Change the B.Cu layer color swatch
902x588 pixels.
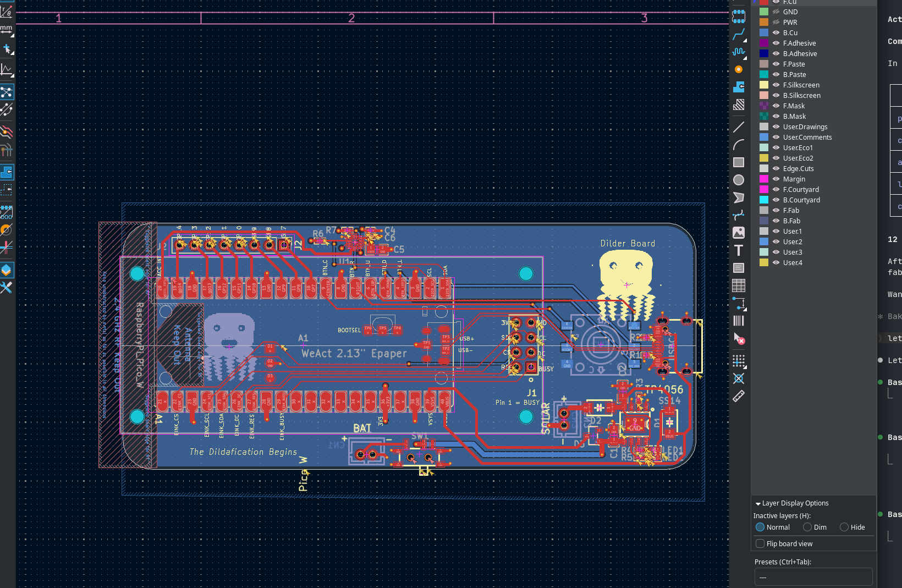click(764, 32)
